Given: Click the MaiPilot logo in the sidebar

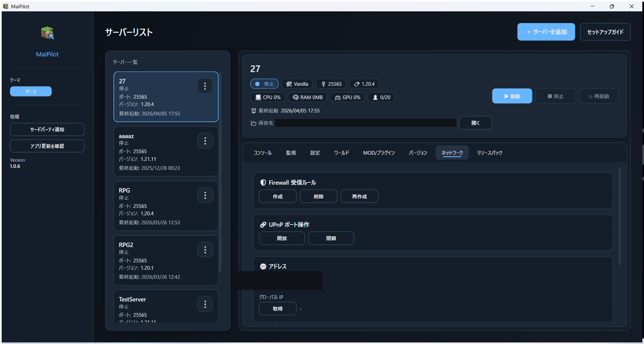Looking at the screenshot, I should tap(47, 33).
